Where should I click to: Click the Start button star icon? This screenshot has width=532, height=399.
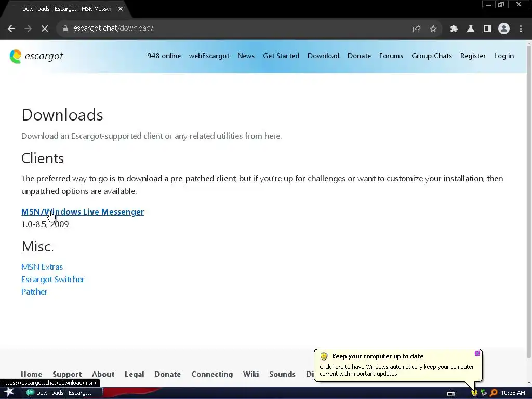click(9, 392)
